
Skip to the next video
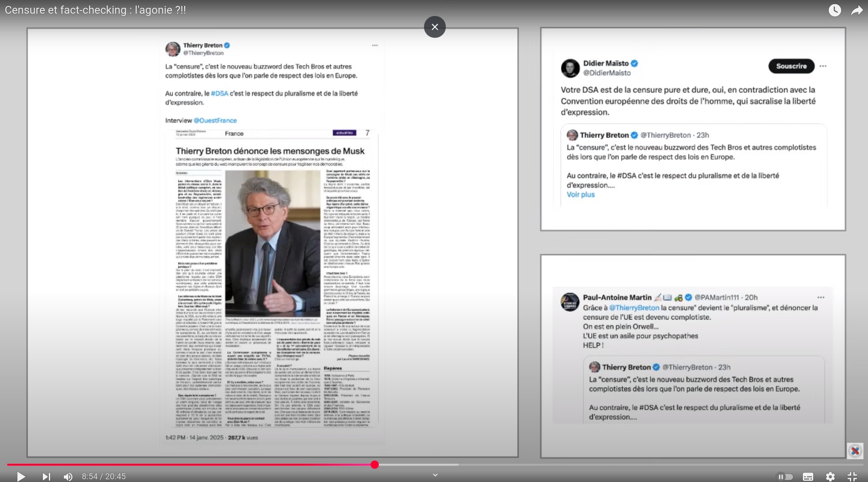click(46, 477)
